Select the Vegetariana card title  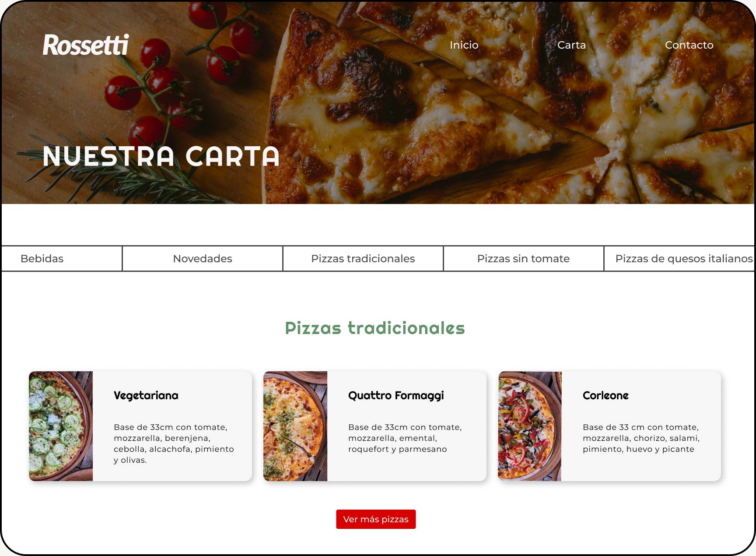(x=146, y=396)
